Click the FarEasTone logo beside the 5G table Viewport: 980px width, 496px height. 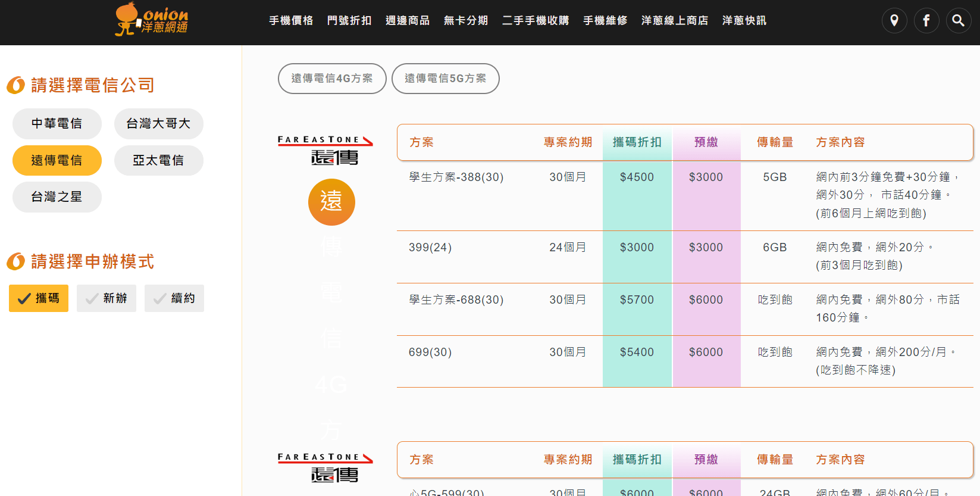pyautogui.click(x=325, y=467)
